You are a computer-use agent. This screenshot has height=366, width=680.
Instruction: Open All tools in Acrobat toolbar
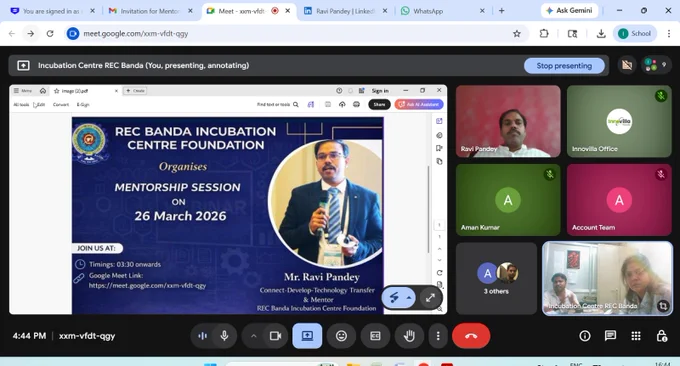pos(21,105)
